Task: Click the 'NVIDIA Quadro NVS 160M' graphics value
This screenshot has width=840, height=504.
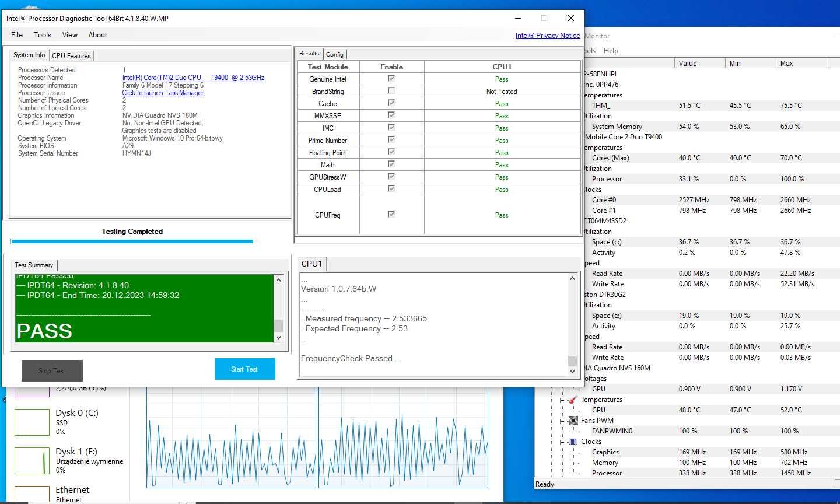Action: [x=160, y=116]
